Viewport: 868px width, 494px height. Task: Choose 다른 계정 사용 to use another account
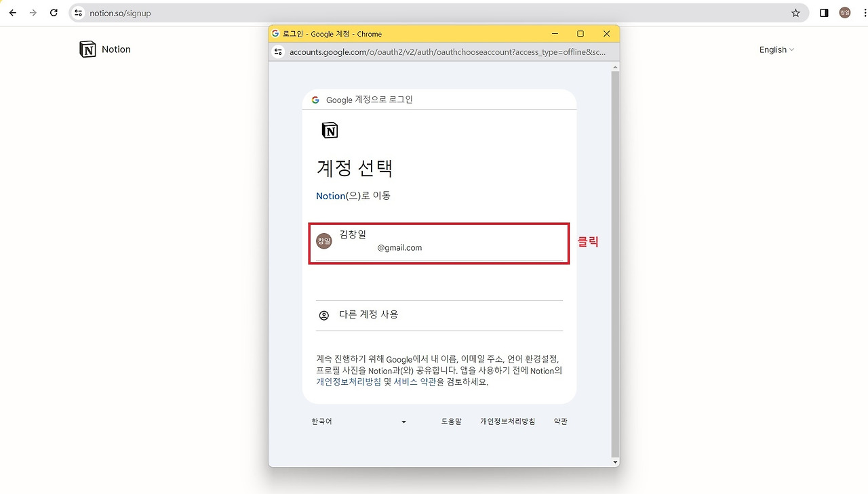point(439,315)
